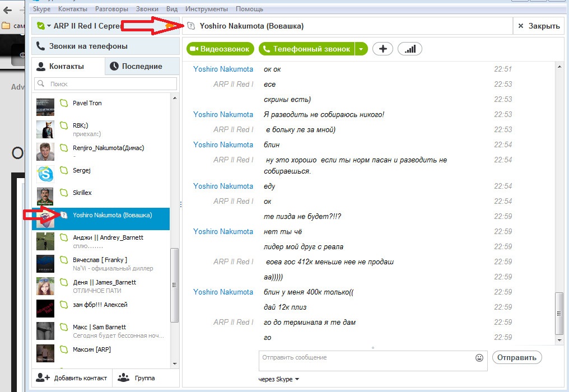The width and height of the screenshot is (569, 392).
Task: Click the message 'го до терминала я те дам'
Action: 310,323
